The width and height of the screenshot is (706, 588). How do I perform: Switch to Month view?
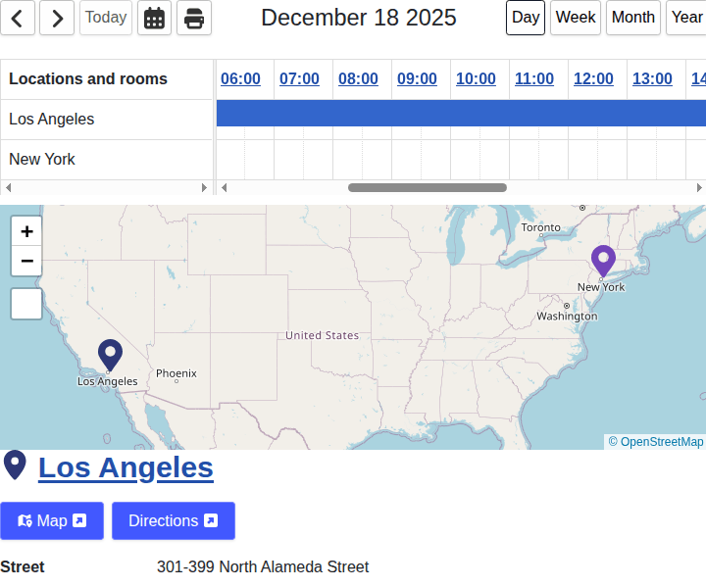[632, 18]
